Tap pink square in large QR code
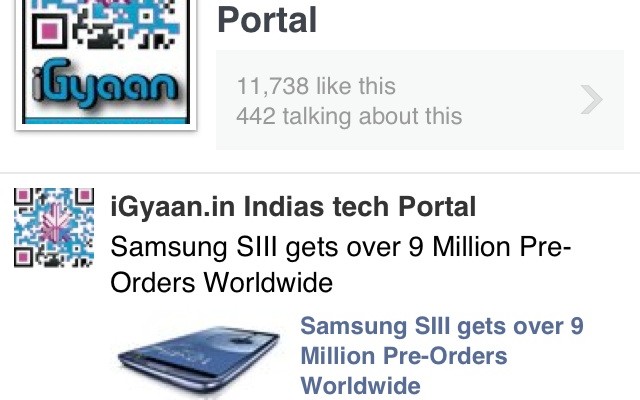The height and width of the screenshot is (400, 640). click(49, 31)
